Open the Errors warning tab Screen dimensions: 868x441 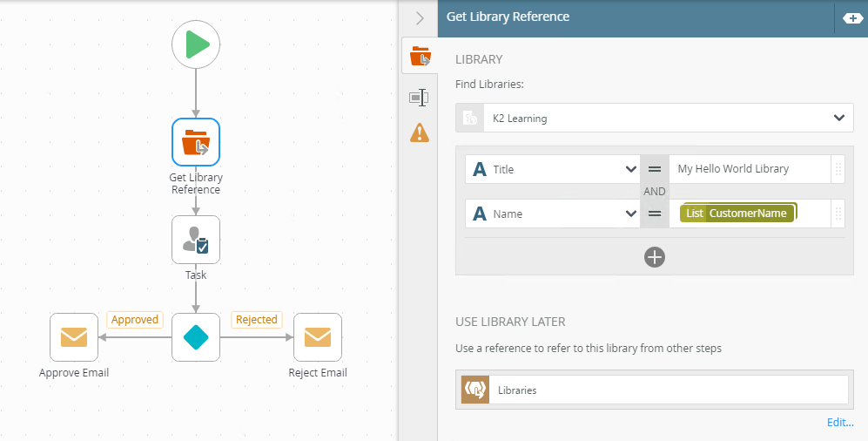(420, 132)
